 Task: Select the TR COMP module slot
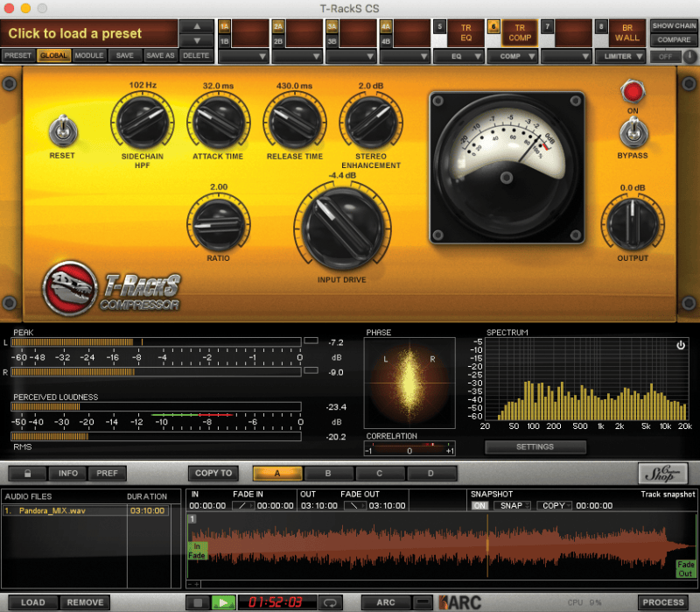point(520,33)
